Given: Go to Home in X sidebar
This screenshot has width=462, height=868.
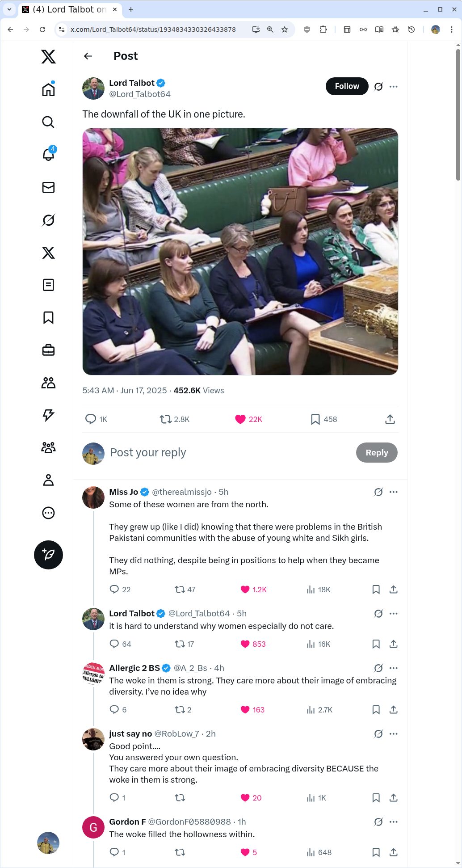Looking at the screenshot, I should pos(48,89).
